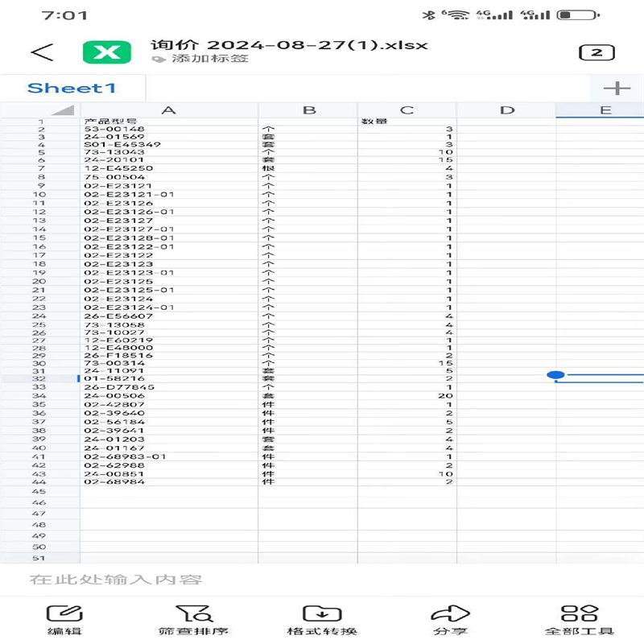Select quantity 20 in row 34

[407, 396]
